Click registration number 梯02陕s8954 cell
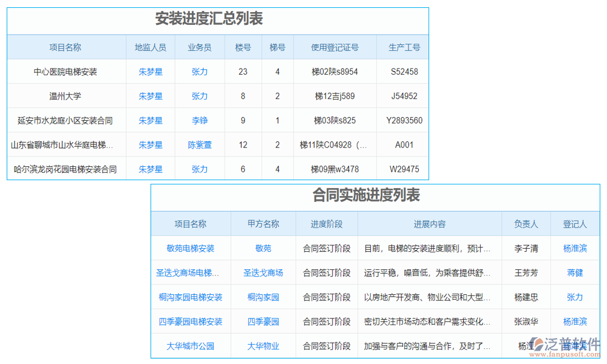 [334, 72]
